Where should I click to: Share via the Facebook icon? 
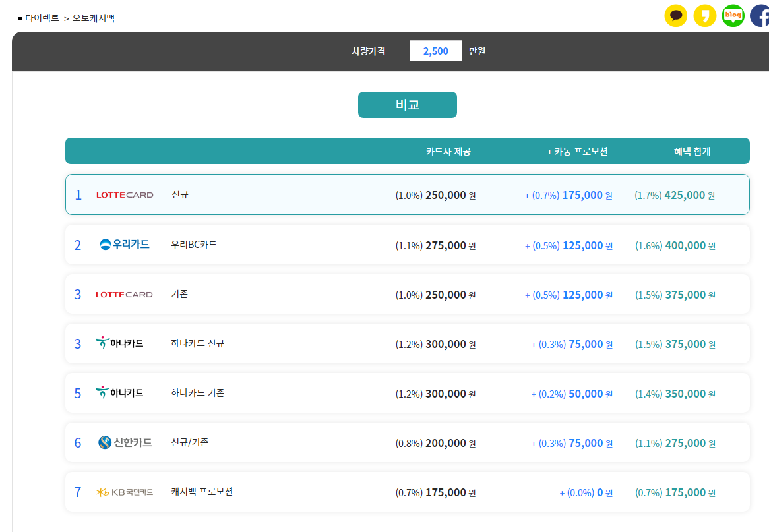coord(760,16)
